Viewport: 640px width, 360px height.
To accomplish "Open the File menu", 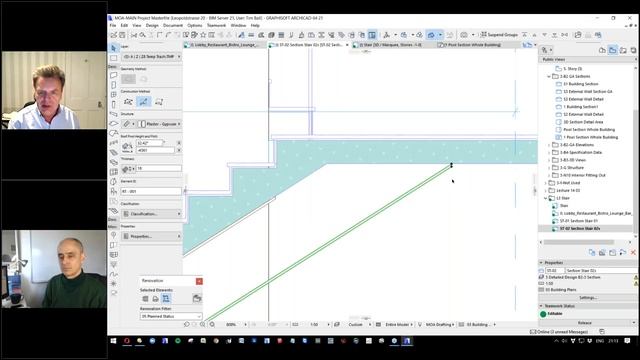I will tap(113, 25).
